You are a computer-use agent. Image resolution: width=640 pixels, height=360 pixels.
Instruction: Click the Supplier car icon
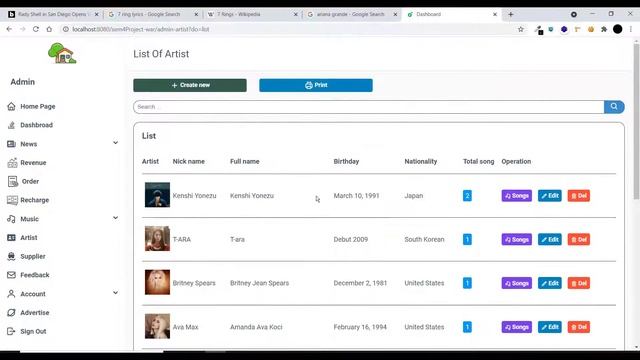(x=11, y=256)
